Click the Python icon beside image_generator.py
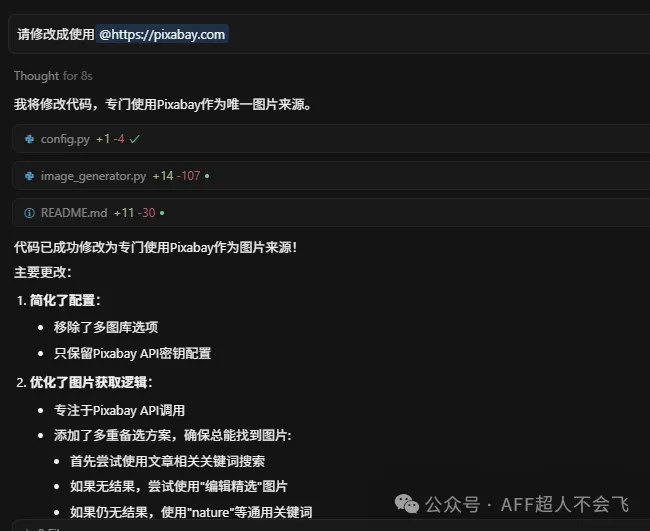The height and width of the screenshot is (531, 650). tap(29, 176)
